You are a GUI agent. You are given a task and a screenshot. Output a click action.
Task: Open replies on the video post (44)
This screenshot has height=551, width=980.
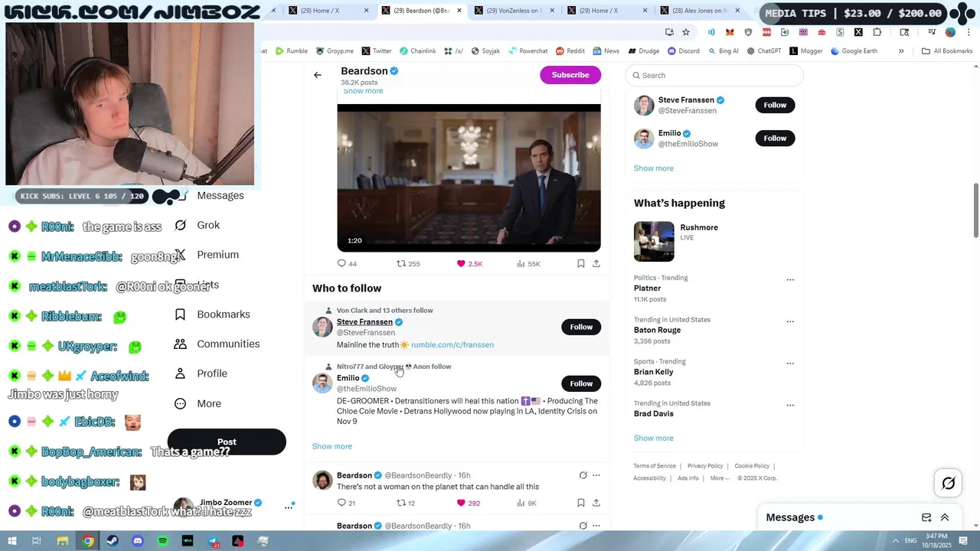coord(347,263)
